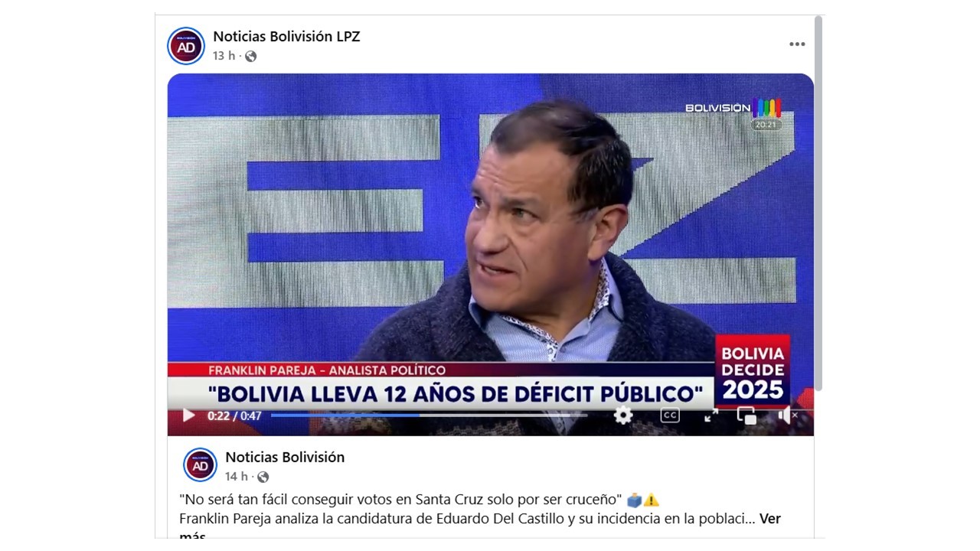Click the 14 h shared post timestamp

pos(236,477)
